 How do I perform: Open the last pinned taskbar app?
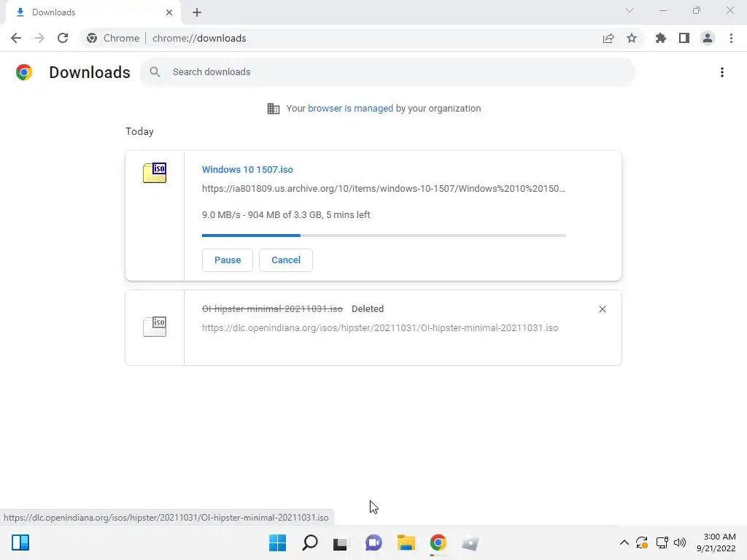[x=471, y=542]
